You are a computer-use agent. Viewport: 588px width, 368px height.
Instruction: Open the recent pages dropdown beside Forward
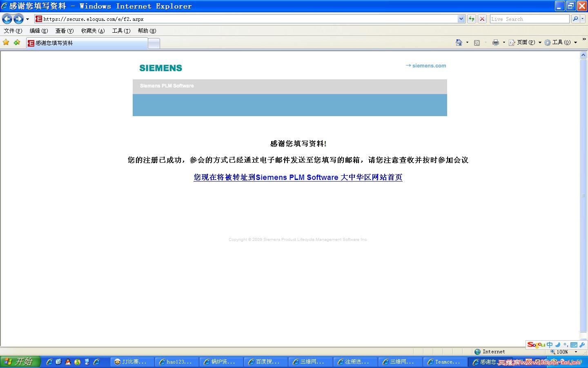point(27,19)
